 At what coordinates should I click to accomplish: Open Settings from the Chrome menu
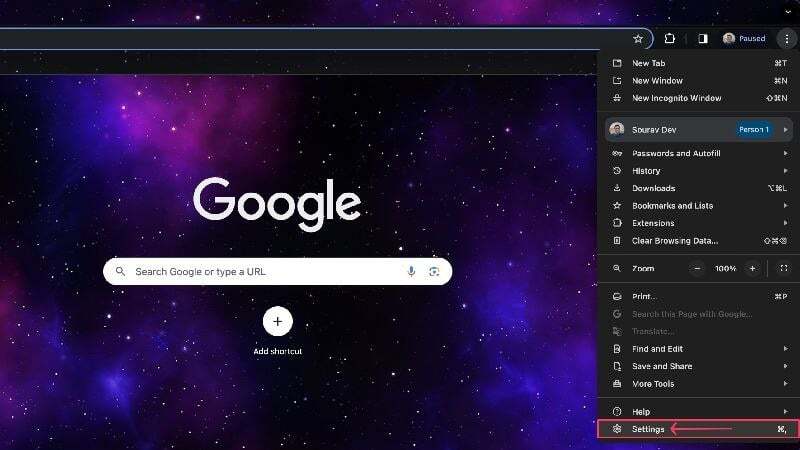[x=698, y=429]
